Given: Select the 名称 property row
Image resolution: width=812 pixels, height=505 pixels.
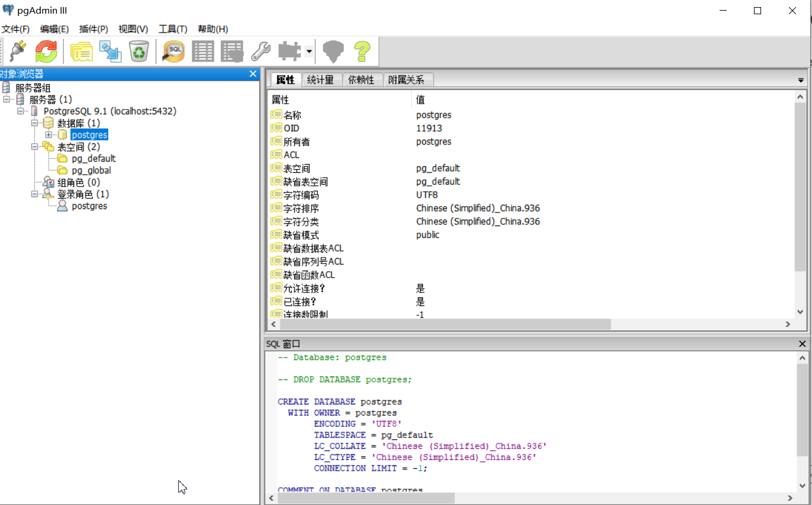Looking at the screenshot, I should tap(531, 115).
